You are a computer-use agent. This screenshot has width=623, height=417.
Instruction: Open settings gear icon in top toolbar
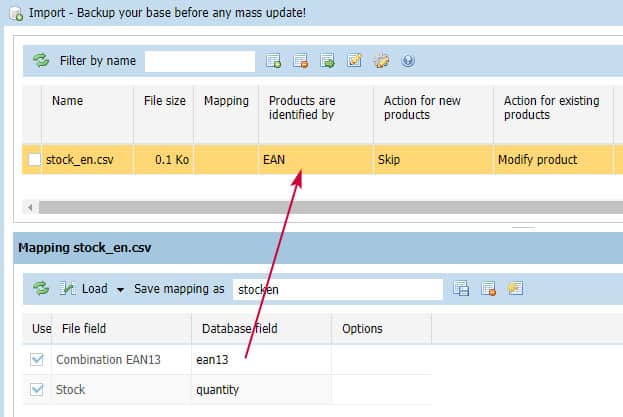tap(381, 61)
